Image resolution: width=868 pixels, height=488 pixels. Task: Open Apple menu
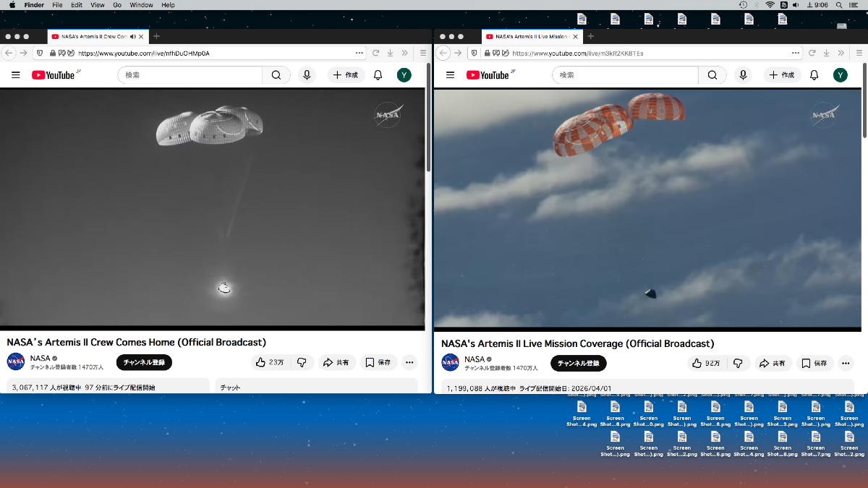click(x=12, y=5)
